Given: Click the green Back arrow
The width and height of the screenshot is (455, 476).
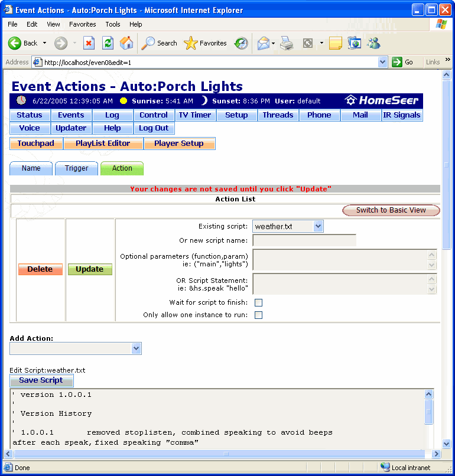Looking at the screenshot, I should [x=15, y=44].
